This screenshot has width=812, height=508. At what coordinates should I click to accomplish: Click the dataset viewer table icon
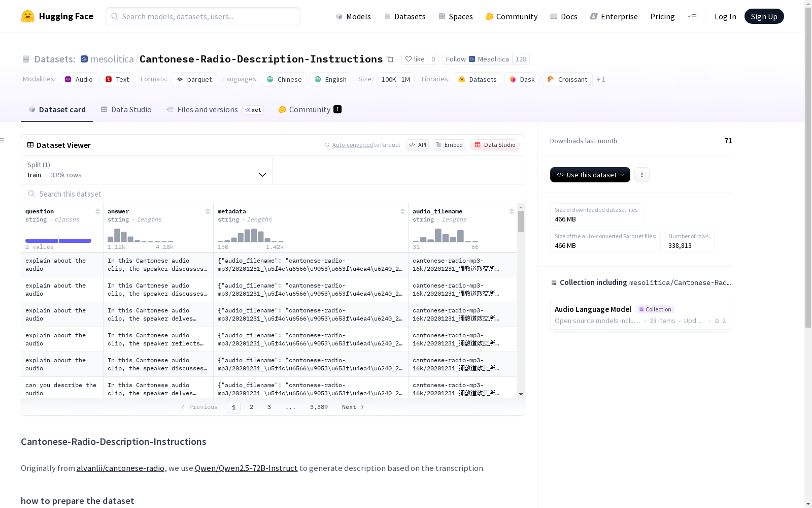[30, 145]
